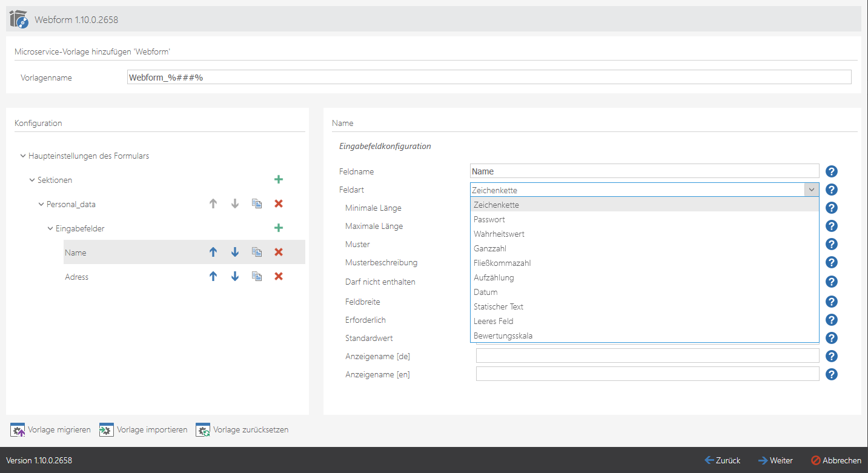Duplicate the Name field with copy icon

tap(257, 253)
